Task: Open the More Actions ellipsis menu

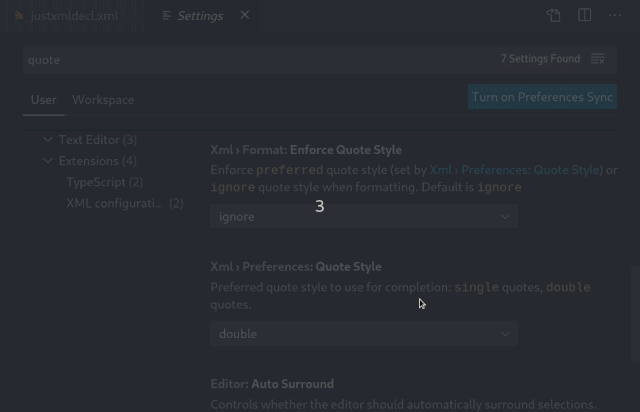Action: pyautogui.click(x=615, y=16)
